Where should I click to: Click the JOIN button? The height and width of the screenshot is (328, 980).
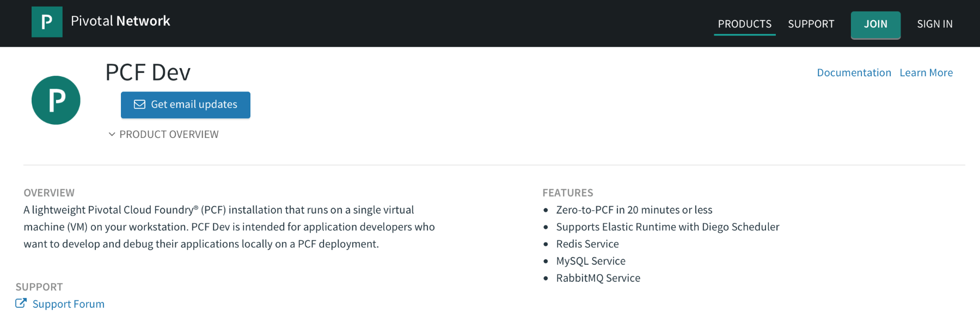[x=875, y=25]
